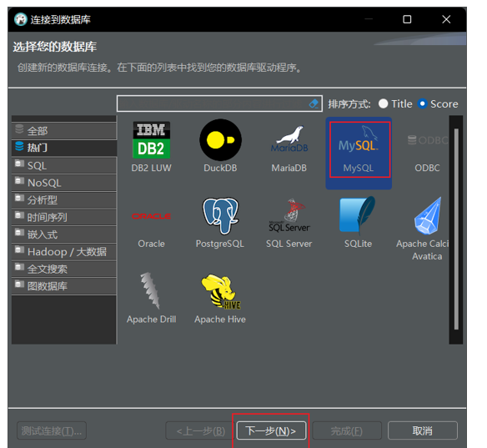Open the 图数据库 graph database category
This screenshot has width=487, height=448.
pyautogui.click(x=64, y=286)
